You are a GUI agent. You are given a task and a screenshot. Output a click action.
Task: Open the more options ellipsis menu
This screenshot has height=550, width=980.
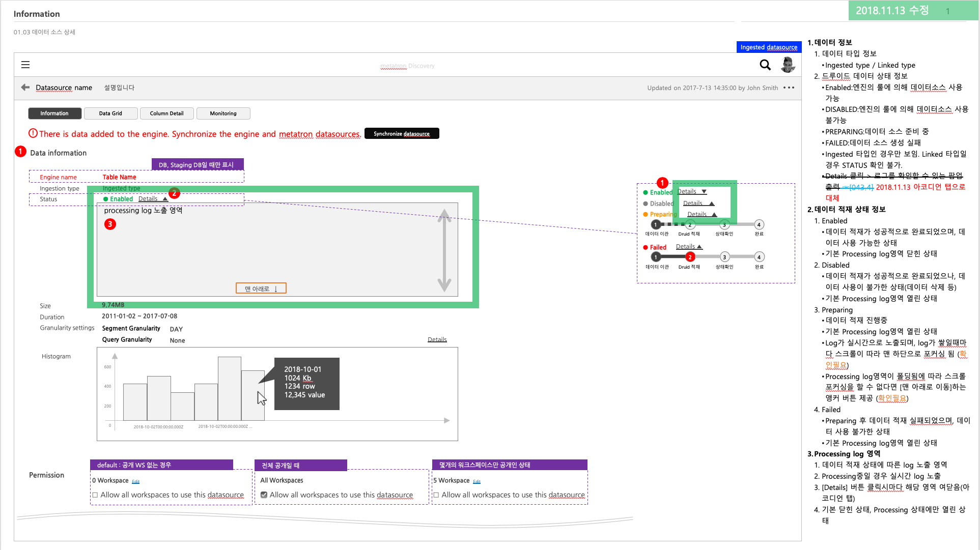point(789,88)
